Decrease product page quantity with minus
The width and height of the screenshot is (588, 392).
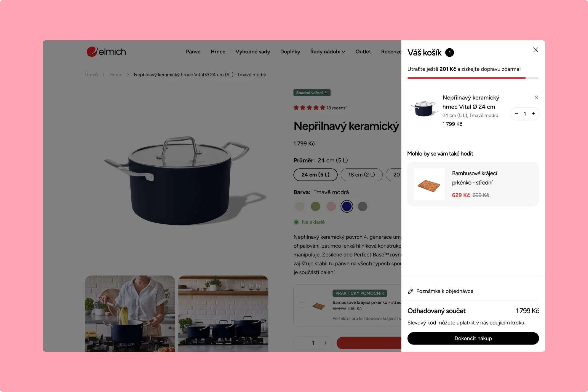[x=301, y=343]
